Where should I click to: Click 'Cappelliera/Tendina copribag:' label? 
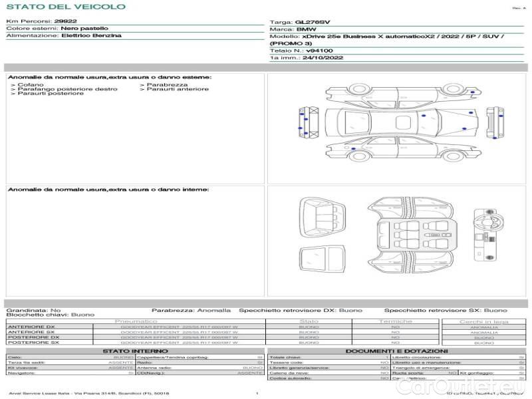172,357
